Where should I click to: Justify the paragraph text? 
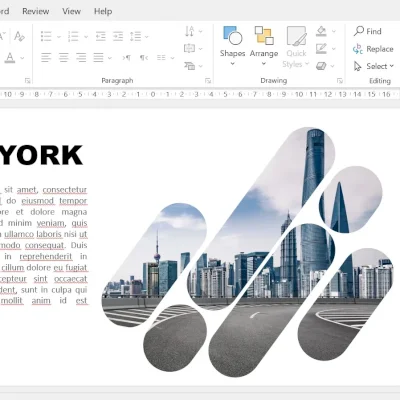coord(98,58)
